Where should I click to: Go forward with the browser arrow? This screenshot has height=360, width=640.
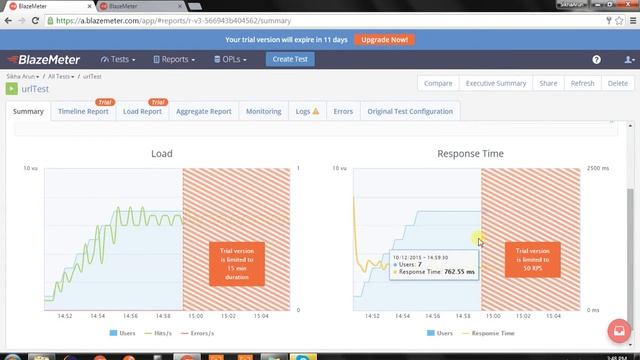click(x=21, y=20)
